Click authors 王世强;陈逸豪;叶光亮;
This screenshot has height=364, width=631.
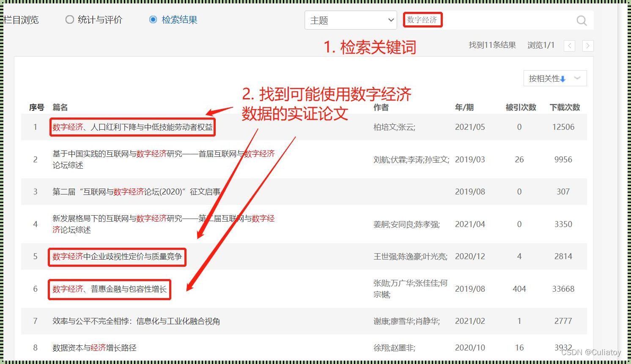410,256
